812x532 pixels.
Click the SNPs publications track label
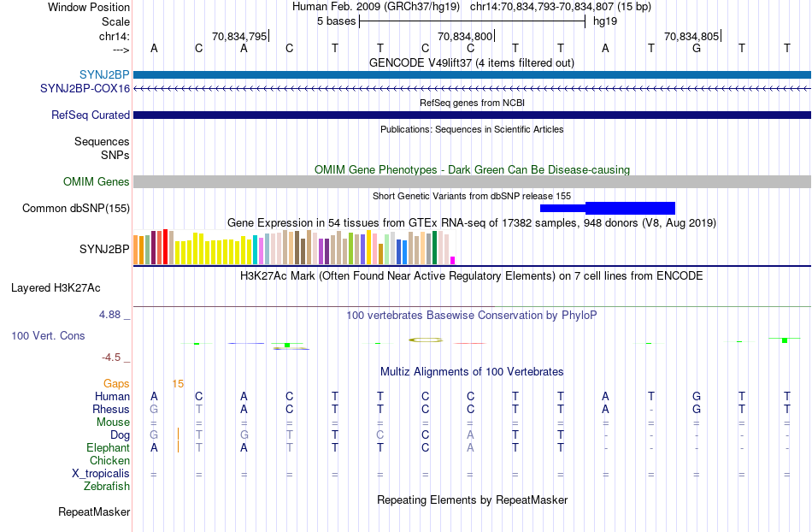coord(115,155)
